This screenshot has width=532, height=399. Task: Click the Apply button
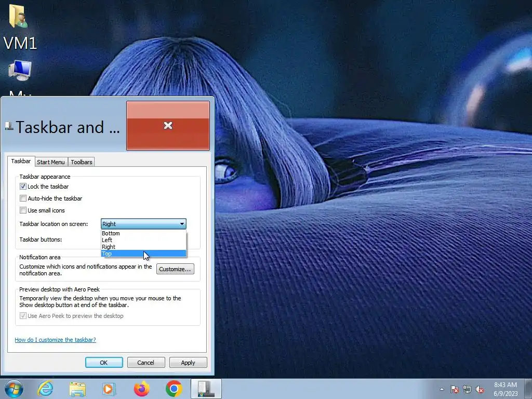pyautogui.click(x=188, y=362)
